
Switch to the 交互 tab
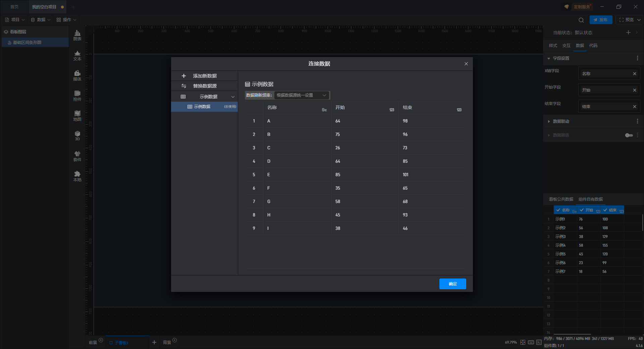[567, 46]
